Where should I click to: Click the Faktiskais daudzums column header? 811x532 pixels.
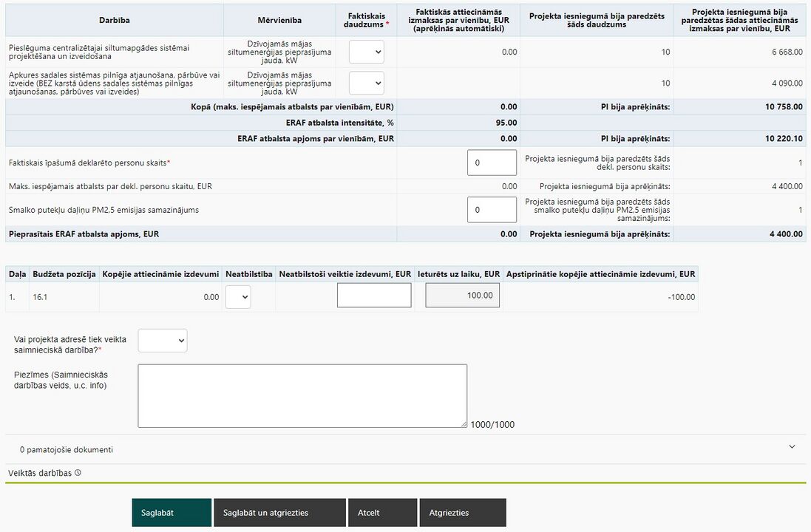pos(366,20)
